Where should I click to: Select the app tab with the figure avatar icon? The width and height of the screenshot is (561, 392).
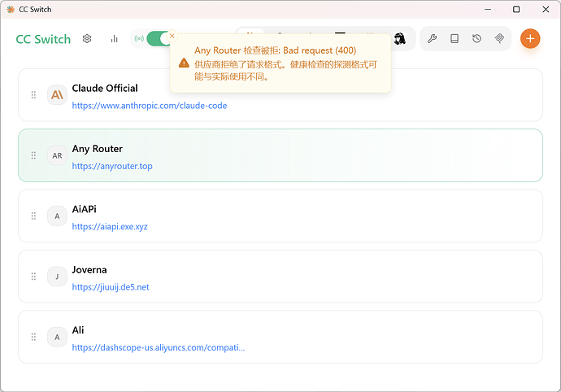pos(400,39)
